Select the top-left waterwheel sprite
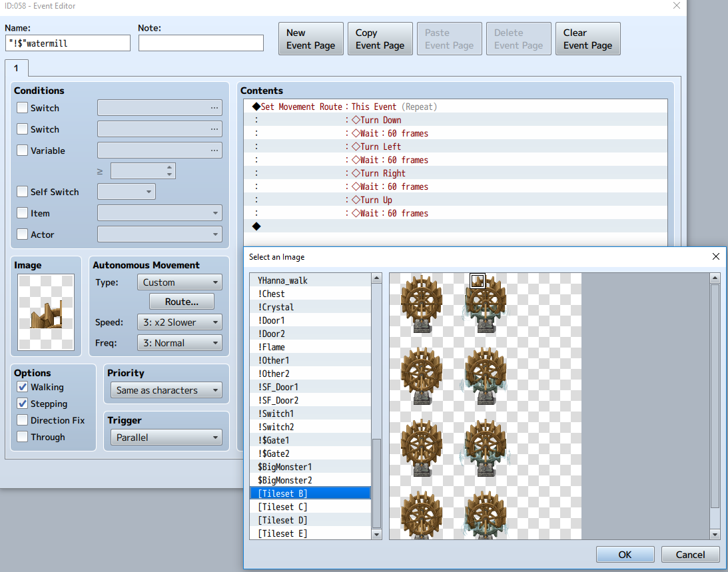 tap(421, 304)
